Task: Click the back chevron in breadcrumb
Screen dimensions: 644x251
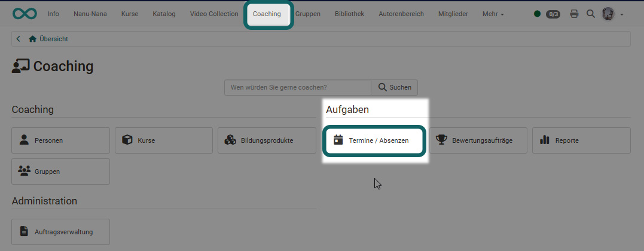Action: 18,39
